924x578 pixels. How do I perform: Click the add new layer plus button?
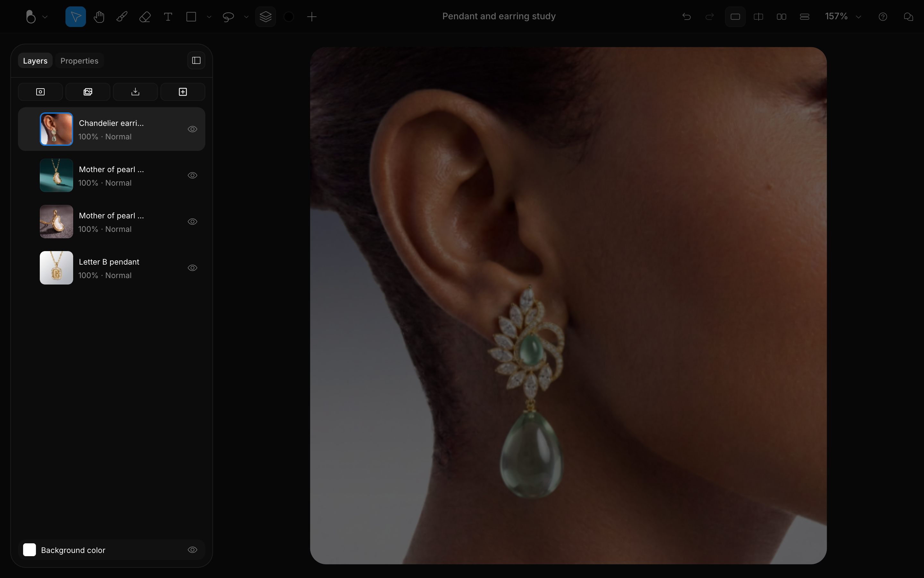tap(183, 92)
